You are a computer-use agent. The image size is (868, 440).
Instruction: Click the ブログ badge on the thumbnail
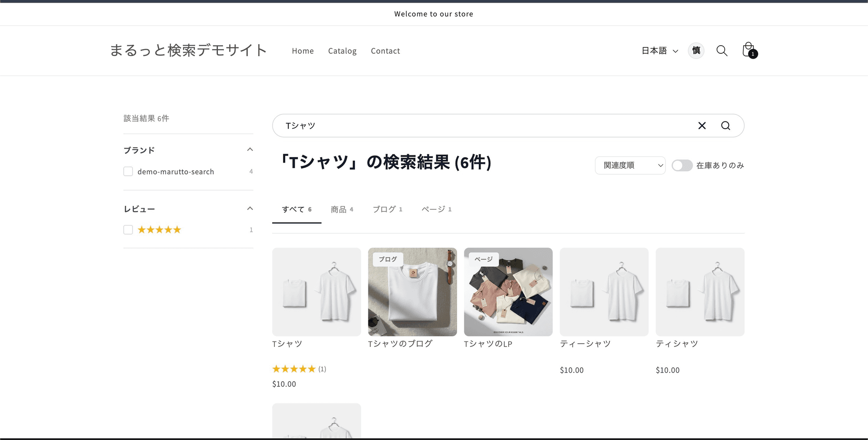tap(388, 259)
